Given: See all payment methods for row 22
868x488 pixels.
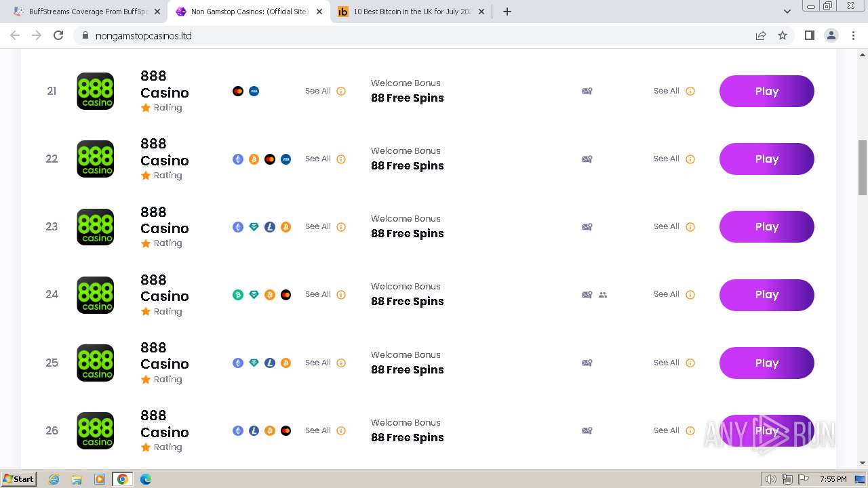Looking at the screenshot, I should tap(318, 159).
